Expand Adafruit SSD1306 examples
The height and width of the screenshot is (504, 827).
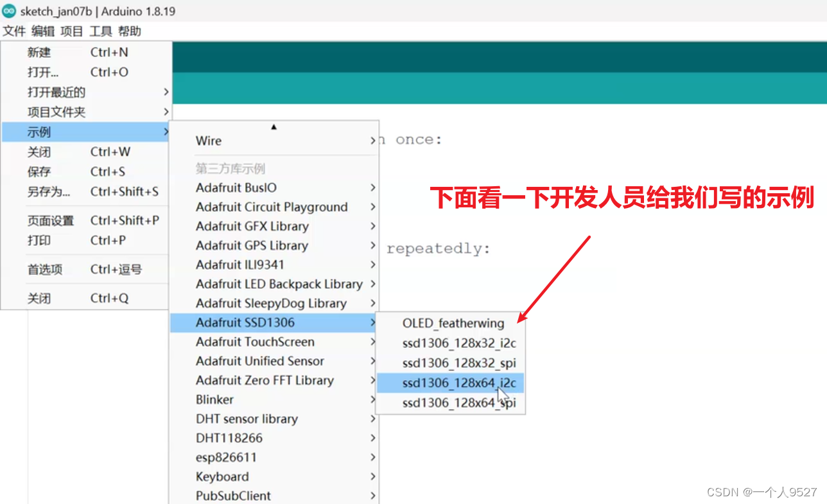tap(274, 323)
